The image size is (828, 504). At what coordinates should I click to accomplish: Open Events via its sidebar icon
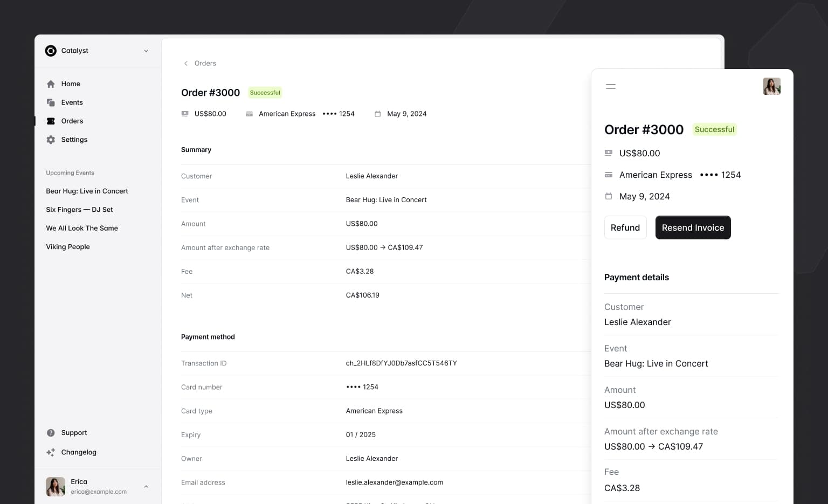click(51, 102)
